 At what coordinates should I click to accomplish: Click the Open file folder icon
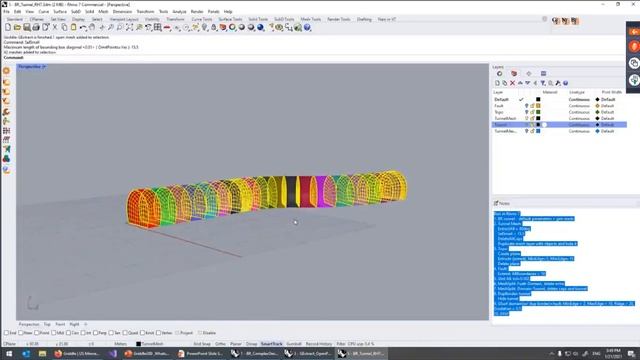[x=17, y=27]
